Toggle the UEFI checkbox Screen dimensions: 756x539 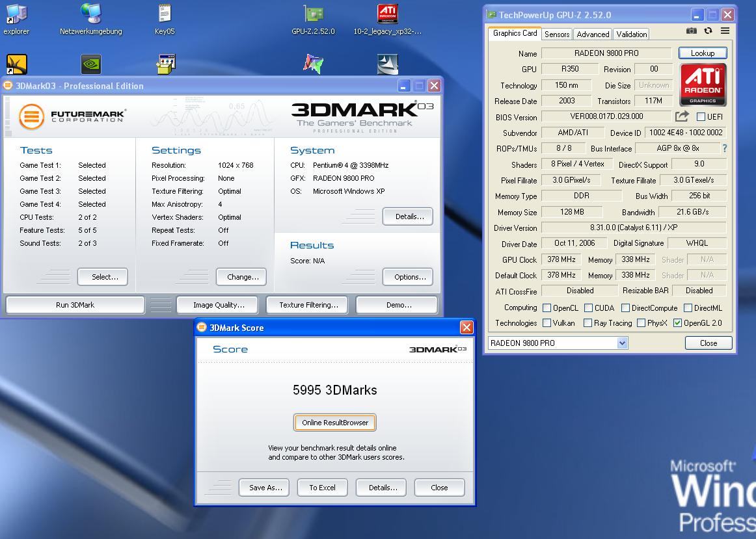click(x=701, y=116)
